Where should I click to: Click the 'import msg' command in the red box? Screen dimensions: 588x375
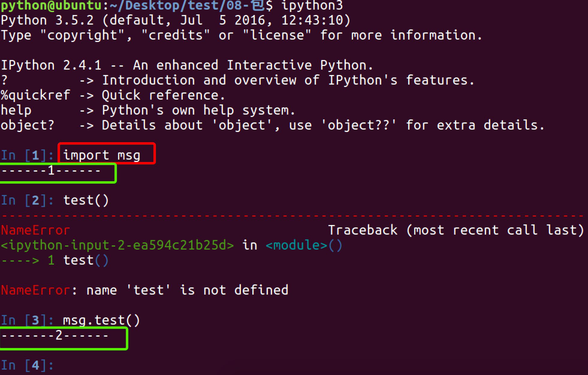(x=102, y=155)
